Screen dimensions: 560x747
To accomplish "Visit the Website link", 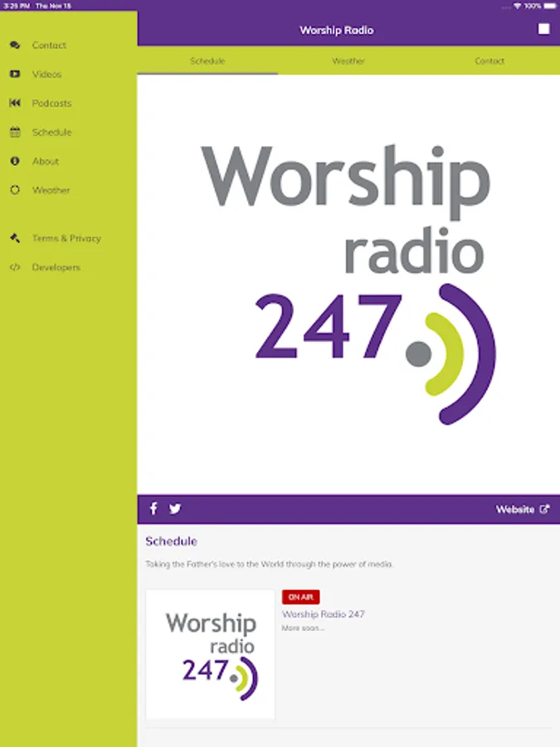I will (x=514, y=510).
